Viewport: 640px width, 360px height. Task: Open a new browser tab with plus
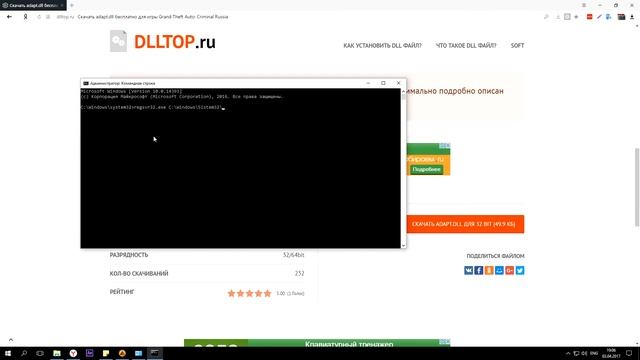click(x=72, y=5)
